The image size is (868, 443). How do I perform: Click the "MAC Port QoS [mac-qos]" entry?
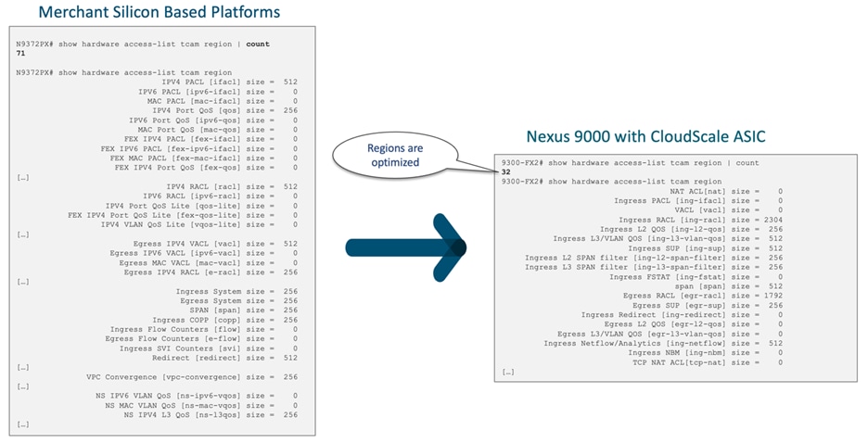pyautogui.click(x=218, y=130)
